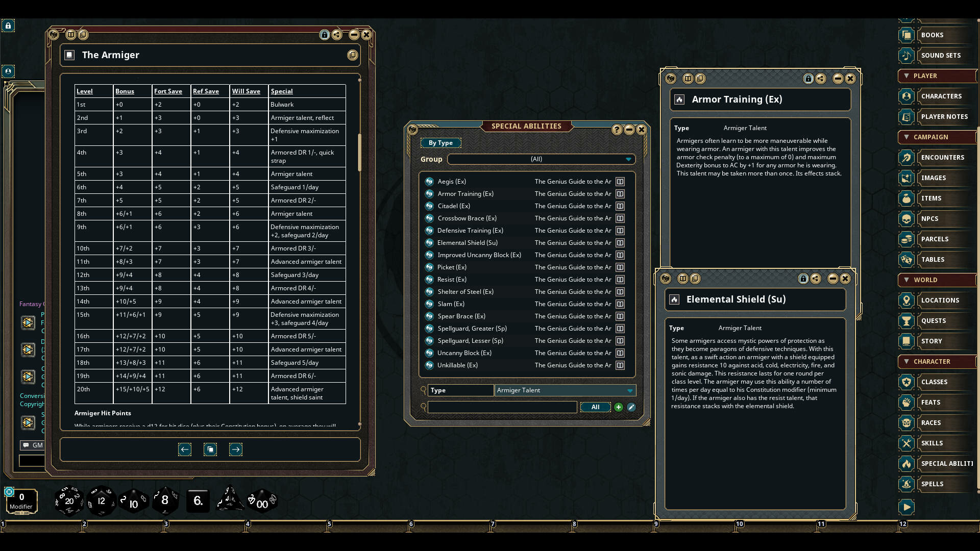Open the Uncanny Block (Ex) entry
Screen dimensions: 980x551
[x=464, y=353]
